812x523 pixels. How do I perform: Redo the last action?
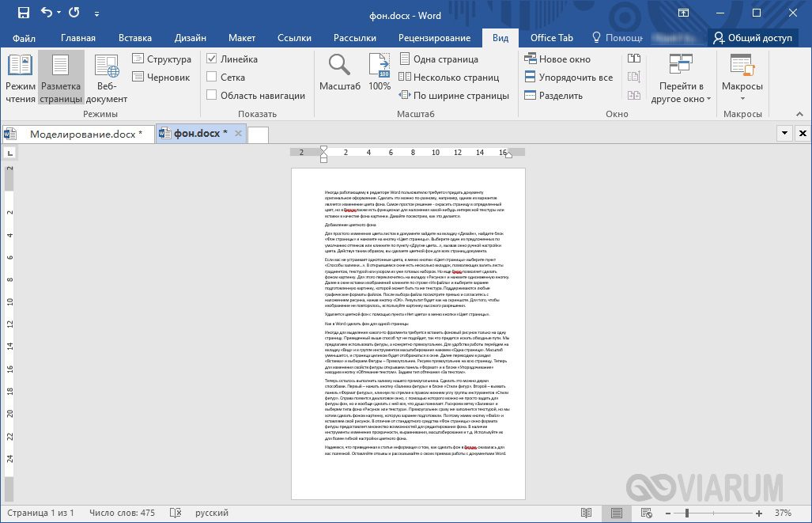(74, 13)
